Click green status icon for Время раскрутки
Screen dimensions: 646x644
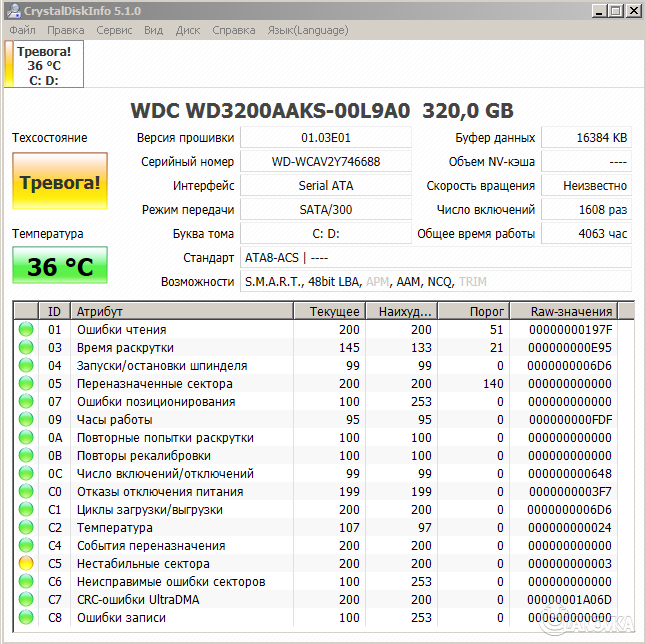pyautogui.click(x=26, y=347)
